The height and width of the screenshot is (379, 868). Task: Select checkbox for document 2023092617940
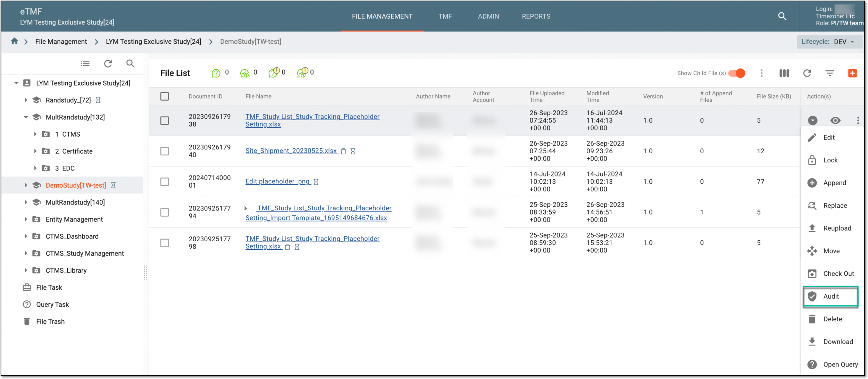point(165,151)
